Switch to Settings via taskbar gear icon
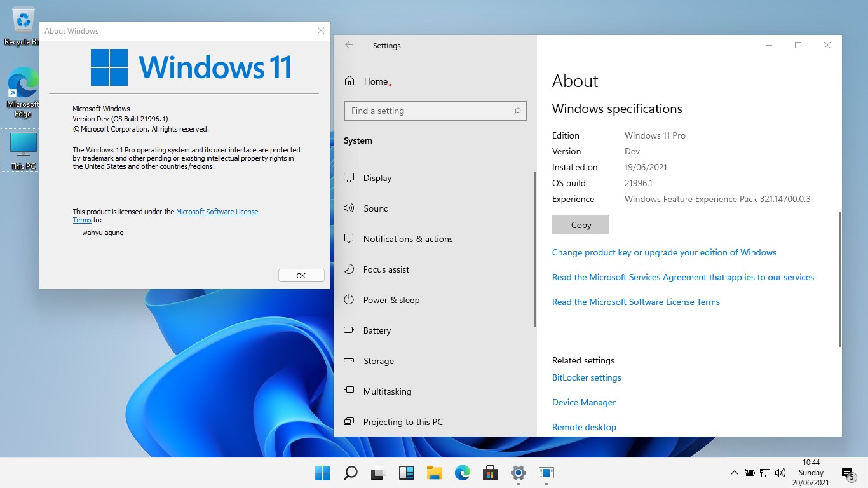 pos(519,473)
